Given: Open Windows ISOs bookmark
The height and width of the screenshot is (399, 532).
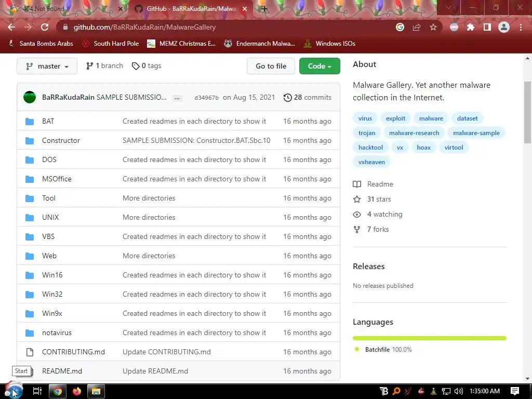Looking at the screenshot, I should [329, 44].
